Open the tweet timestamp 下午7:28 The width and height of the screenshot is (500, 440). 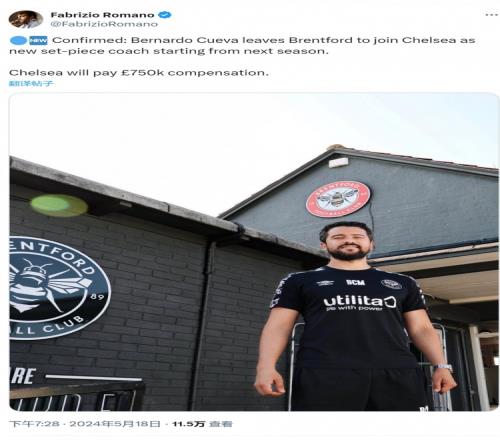(35, 424)
